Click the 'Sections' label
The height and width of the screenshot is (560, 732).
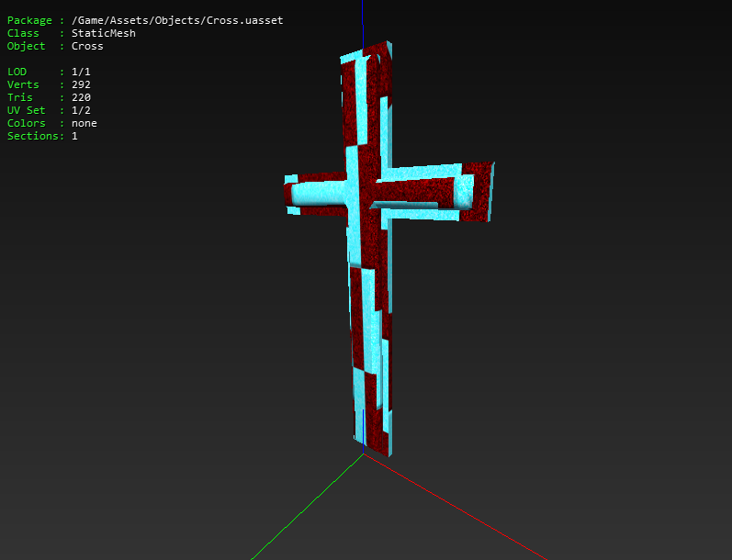coord(33,136)
